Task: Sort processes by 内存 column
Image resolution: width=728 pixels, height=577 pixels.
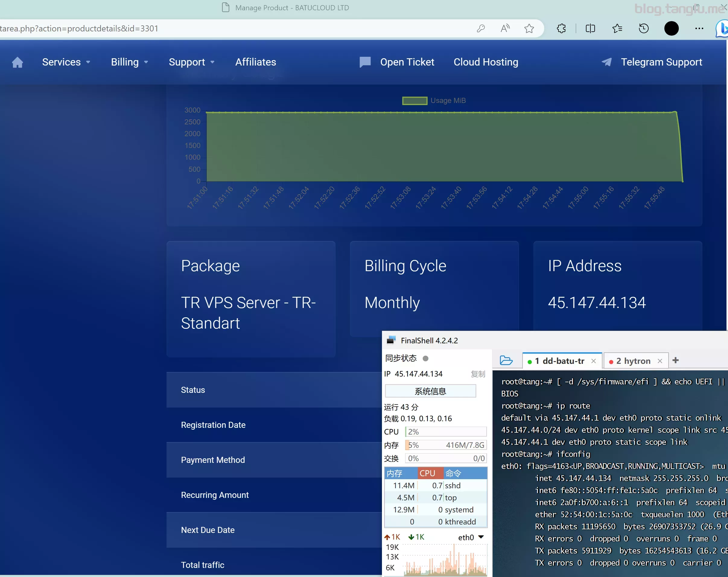Action: [x=401, y=473]
